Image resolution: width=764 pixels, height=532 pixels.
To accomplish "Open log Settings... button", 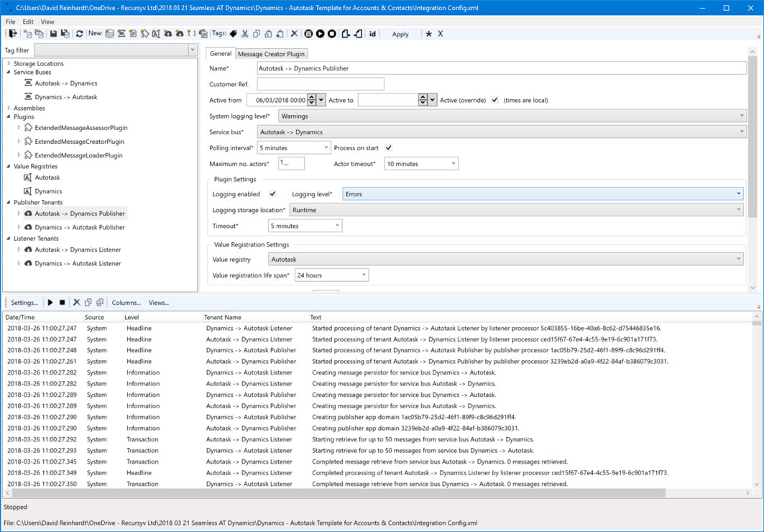I will (24, 303).
